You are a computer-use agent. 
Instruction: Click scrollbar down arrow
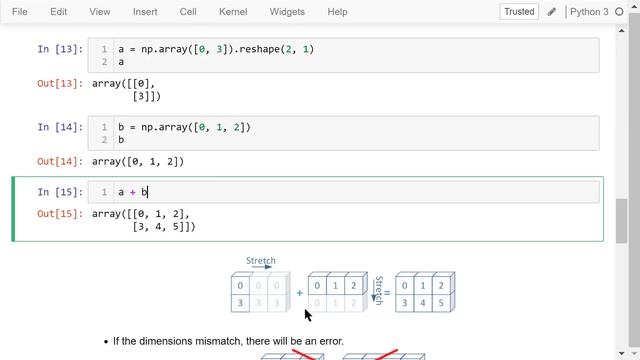click(622, 353)
